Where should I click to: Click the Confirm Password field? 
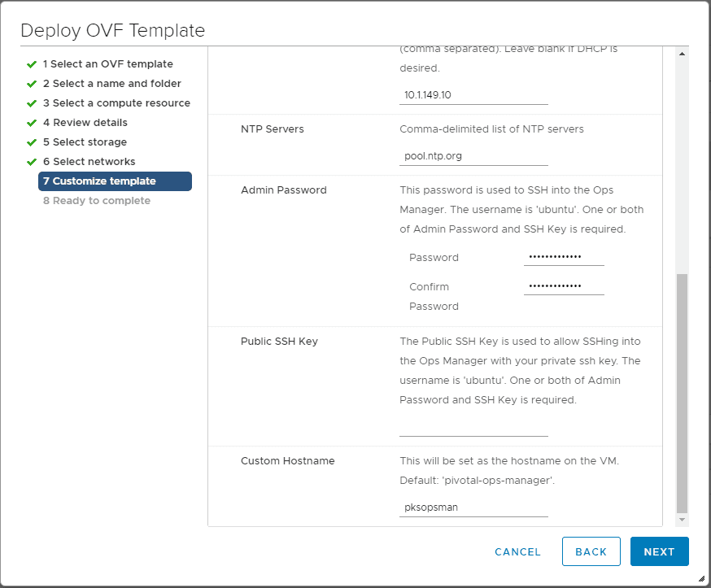point(563,286)
